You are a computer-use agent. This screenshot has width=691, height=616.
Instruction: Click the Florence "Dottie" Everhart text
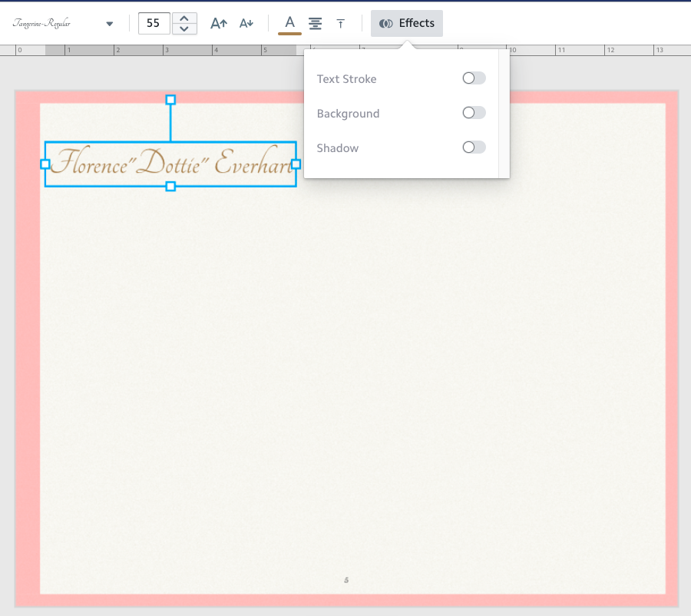(170, 164)
